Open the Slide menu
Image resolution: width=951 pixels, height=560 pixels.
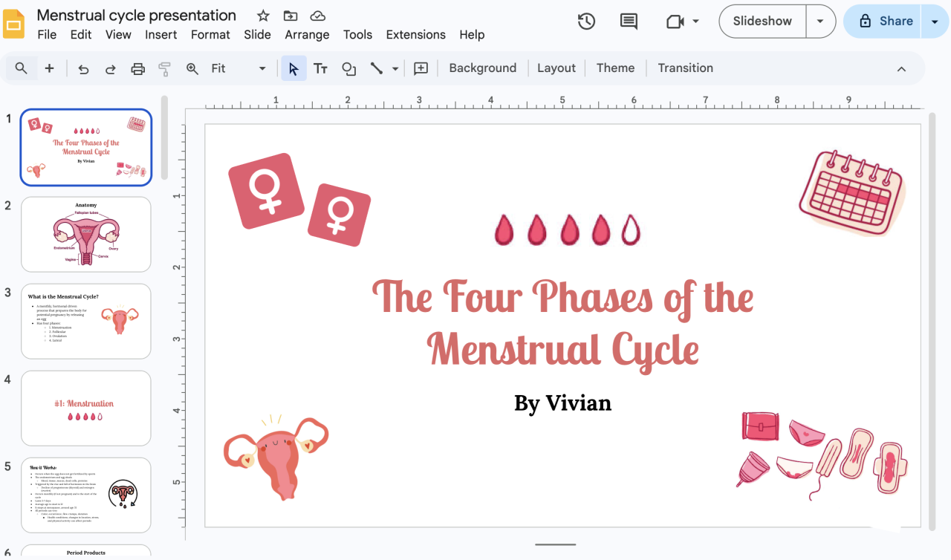[x=258, y=34]
